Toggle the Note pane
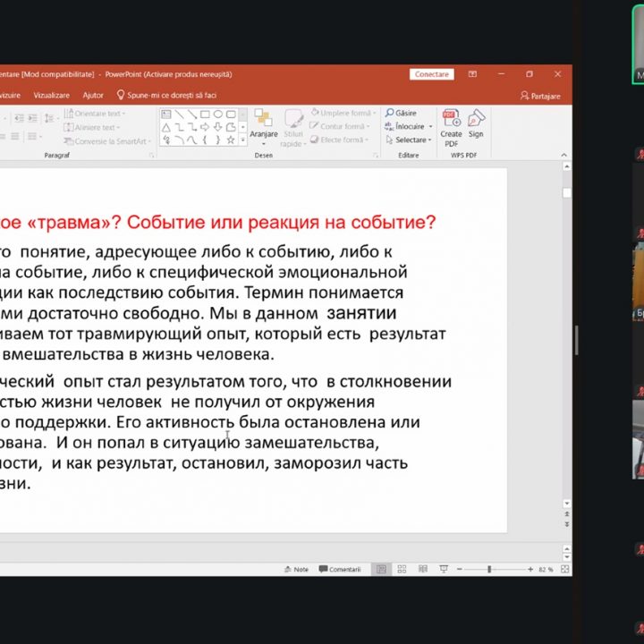The image size is (644, 644). pyautogui.click(x=296, y=569)
